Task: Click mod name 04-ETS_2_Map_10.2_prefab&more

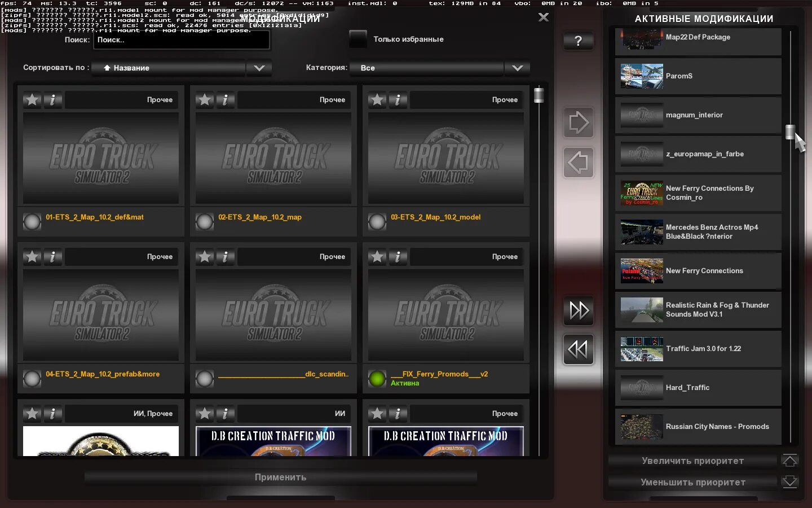Action: [x=103, y=374]
